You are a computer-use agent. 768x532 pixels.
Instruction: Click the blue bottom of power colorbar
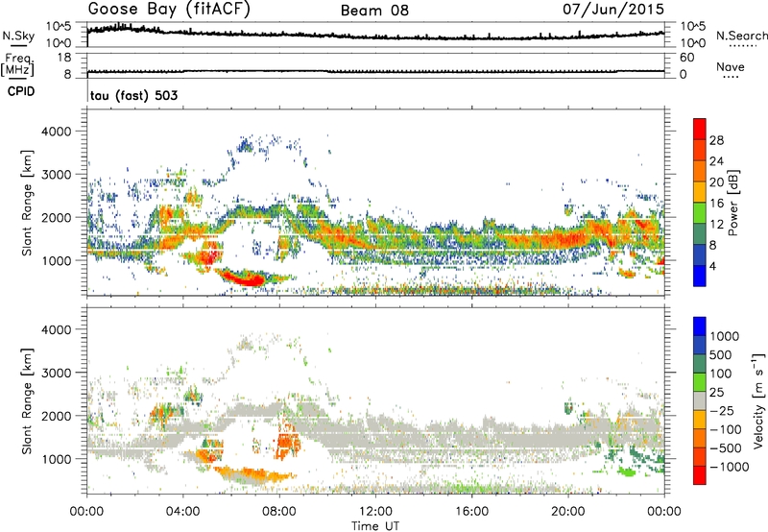click(700, 276)
